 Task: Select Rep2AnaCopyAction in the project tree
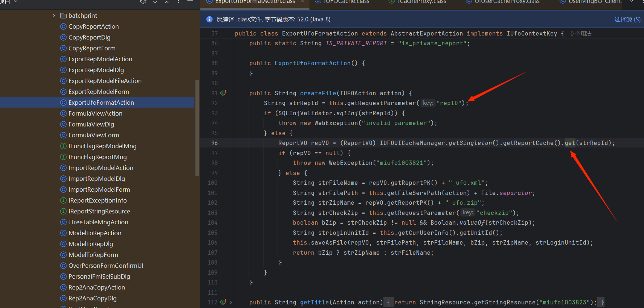[x=97, y=287]
